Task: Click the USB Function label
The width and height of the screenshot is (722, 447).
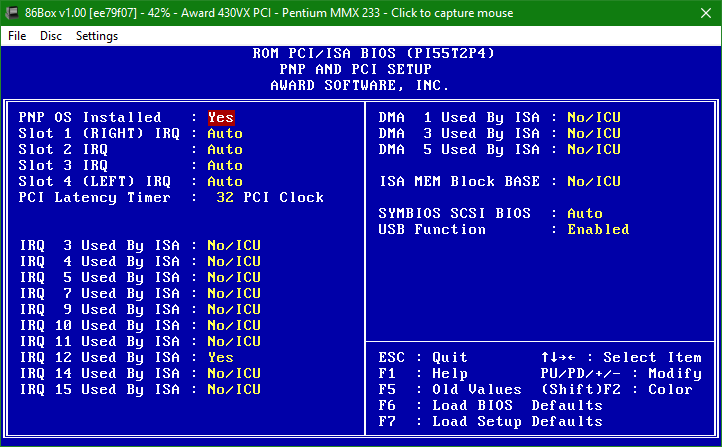Action: [x=432, y=229]
